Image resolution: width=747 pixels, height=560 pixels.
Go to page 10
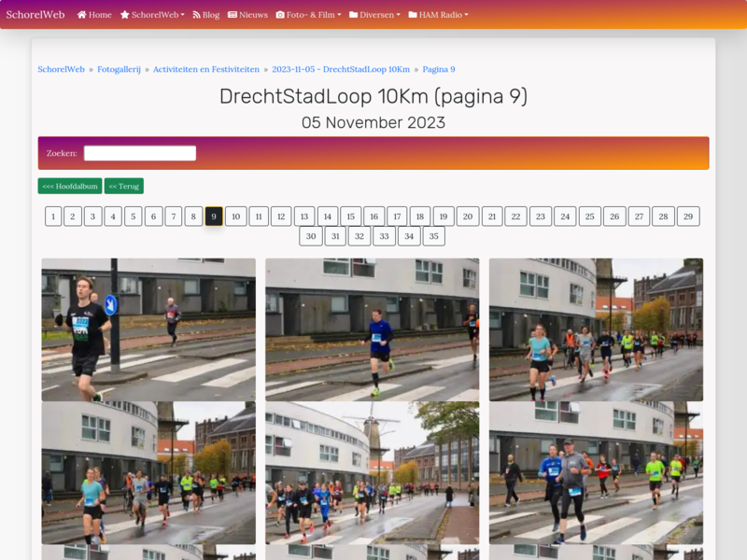click(236, 217)
